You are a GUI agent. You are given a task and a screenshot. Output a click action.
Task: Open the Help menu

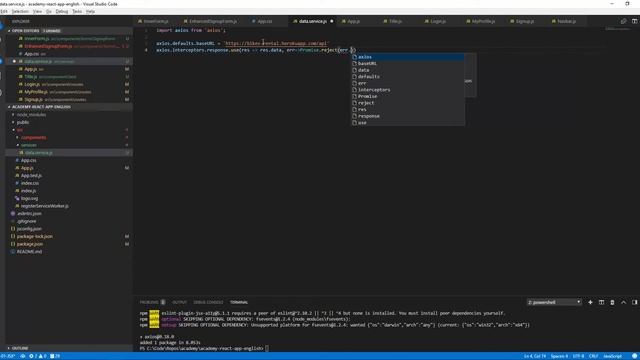(90, 11)
